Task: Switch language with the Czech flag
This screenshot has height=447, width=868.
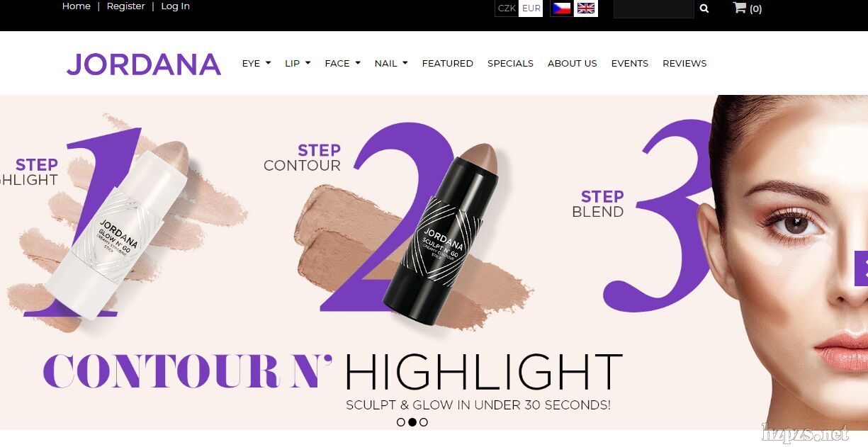Action: (x=562, y=9)
